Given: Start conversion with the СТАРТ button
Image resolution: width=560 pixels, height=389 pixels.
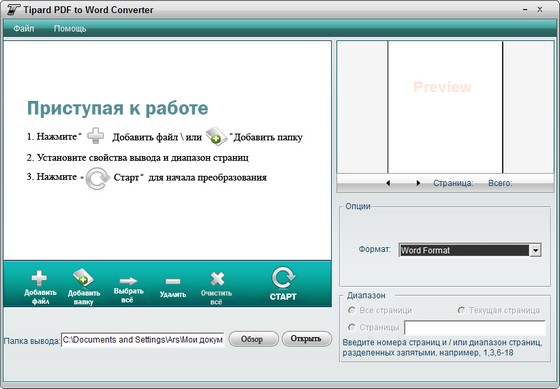Looking at the screenshot, I should (283, 284).
